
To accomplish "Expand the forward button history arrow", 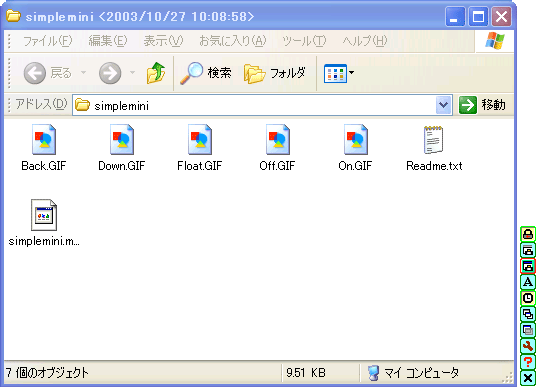I will (132, 73).
